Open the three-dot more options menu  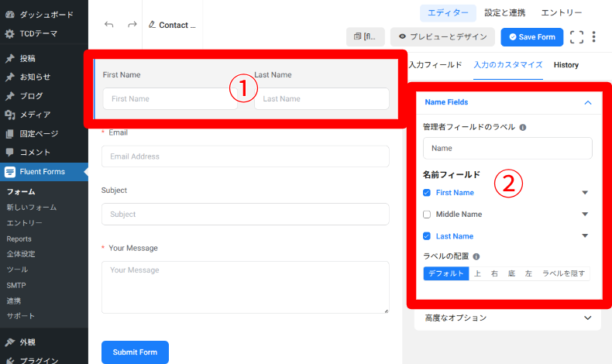click(593, 37)
